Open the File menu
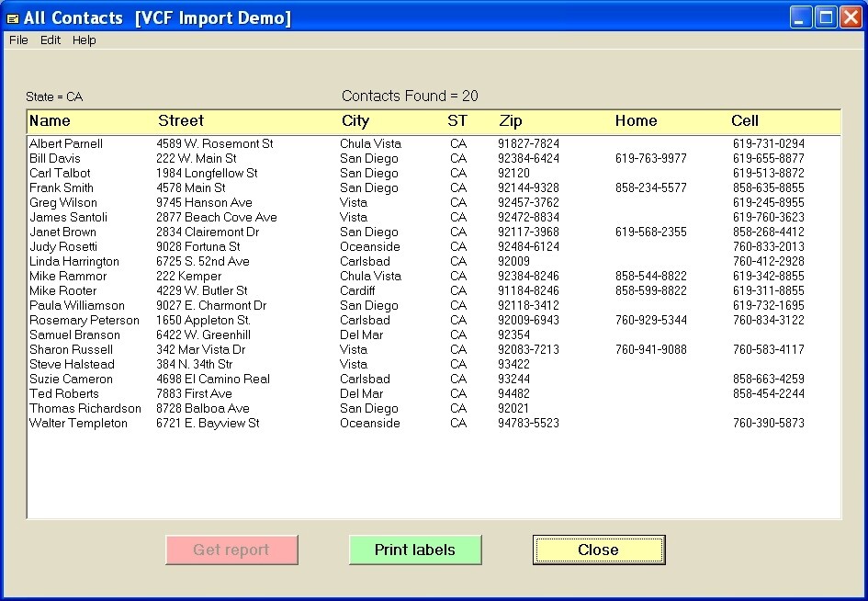This screenshot has height=601, width=868. 17,40
